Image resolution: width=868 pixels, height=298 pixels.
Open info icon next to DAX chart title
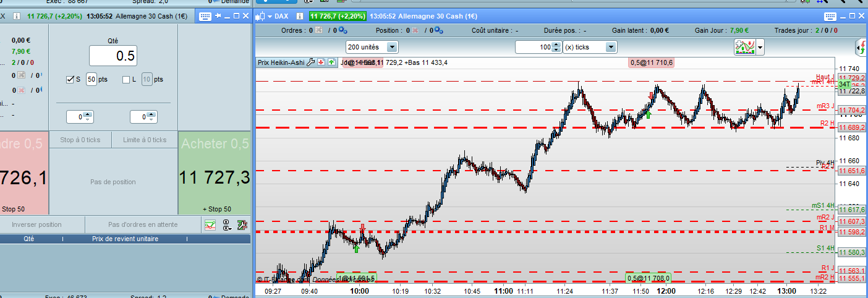pos(300,15)
